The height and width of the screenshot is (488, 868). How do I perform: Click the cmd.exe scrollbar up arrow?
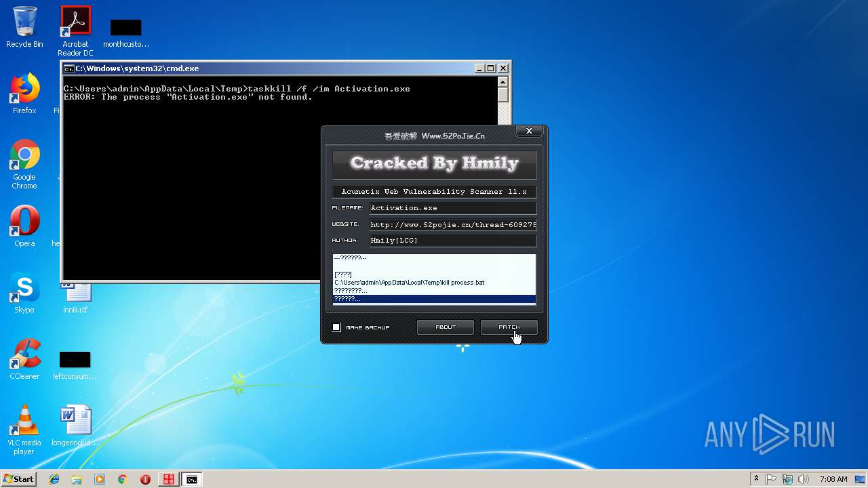coord(502,82)
